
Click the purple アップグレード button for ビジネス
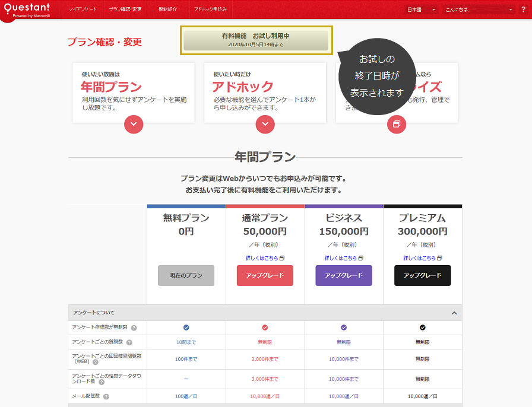[x=344, y=276]
